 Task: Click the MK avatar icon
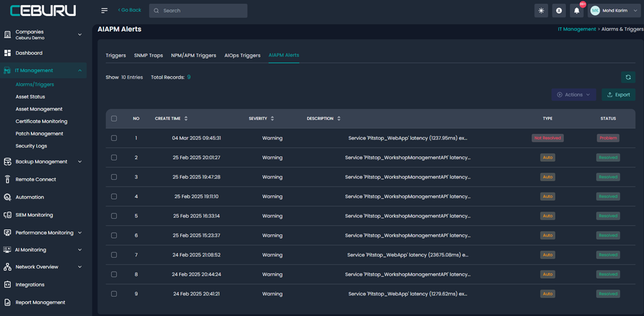click(x=595, y=11)
